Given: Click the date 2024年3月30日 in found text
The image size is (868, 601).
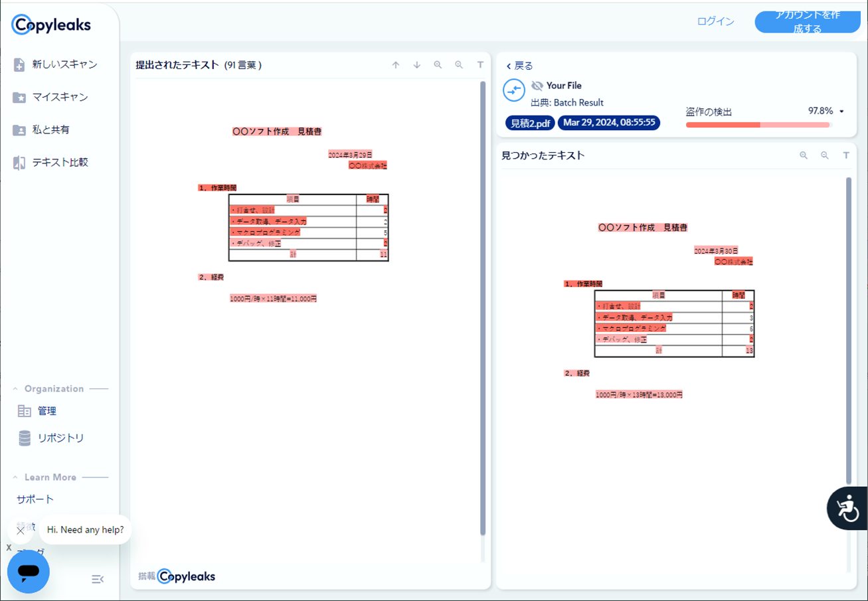Looking at the screenshot, I should coord(716,251).
